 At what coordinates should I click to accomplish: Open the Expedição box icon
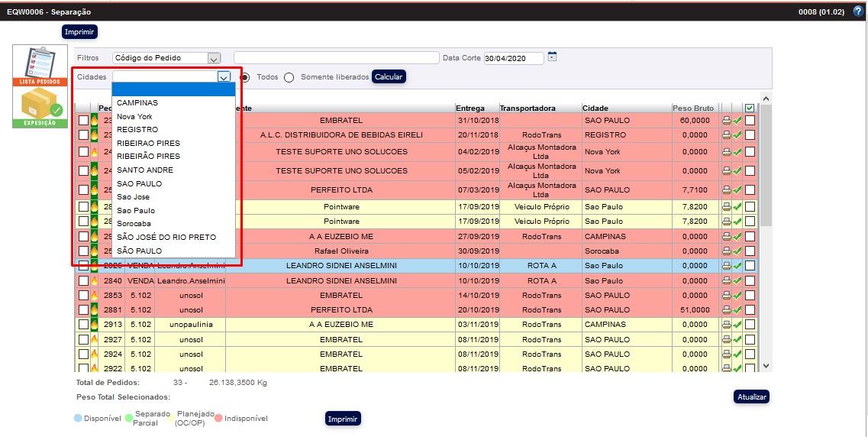[x=40, y=106]
